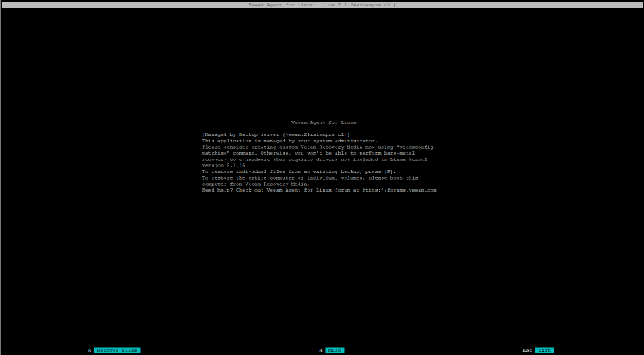Open the Misc menu
644x355 pixels.
click(335, 350)
